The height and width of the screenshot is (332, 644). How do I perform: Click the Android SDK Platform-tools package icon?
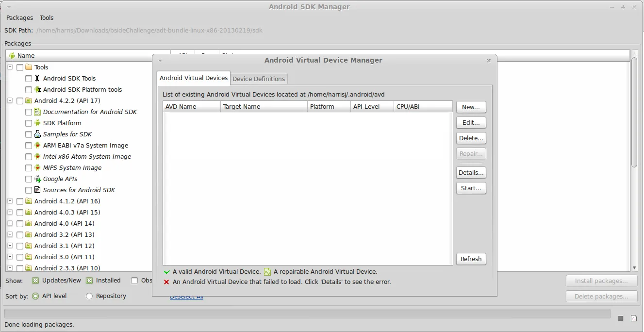tap(37, 89)
